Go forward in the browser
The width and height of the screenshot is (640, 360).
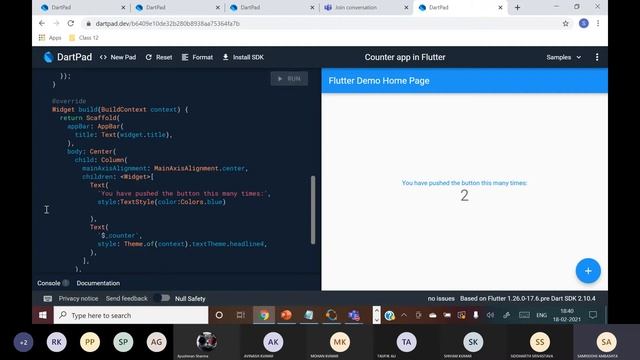tap(56, 24)
